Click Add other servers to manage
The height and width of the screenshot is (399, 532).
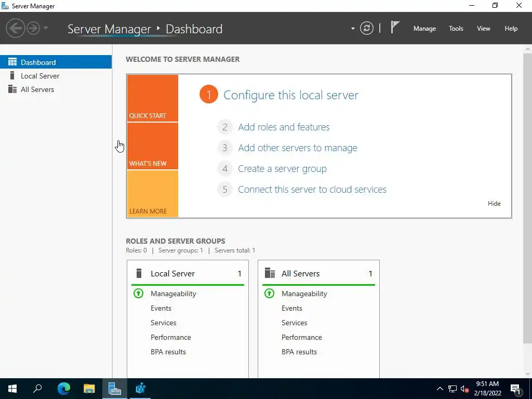tap(298, 148)
